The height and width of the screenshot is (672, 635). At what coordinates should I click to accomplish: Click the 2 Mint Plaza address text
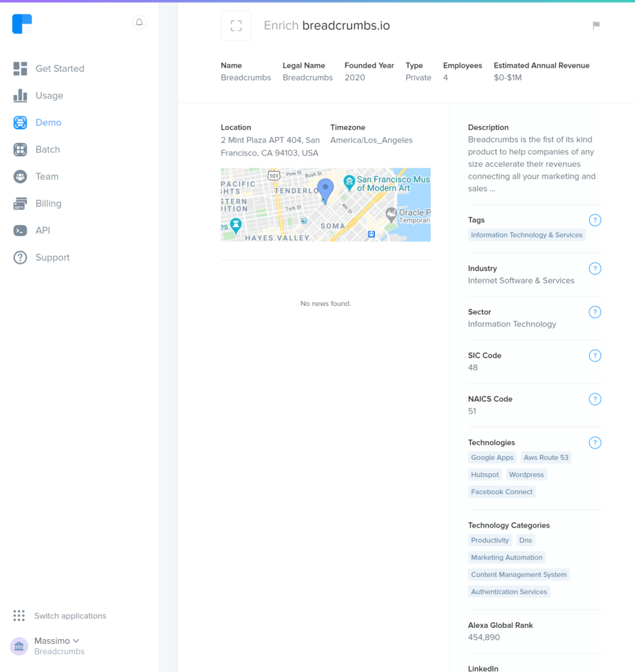(x=270, y=146)
